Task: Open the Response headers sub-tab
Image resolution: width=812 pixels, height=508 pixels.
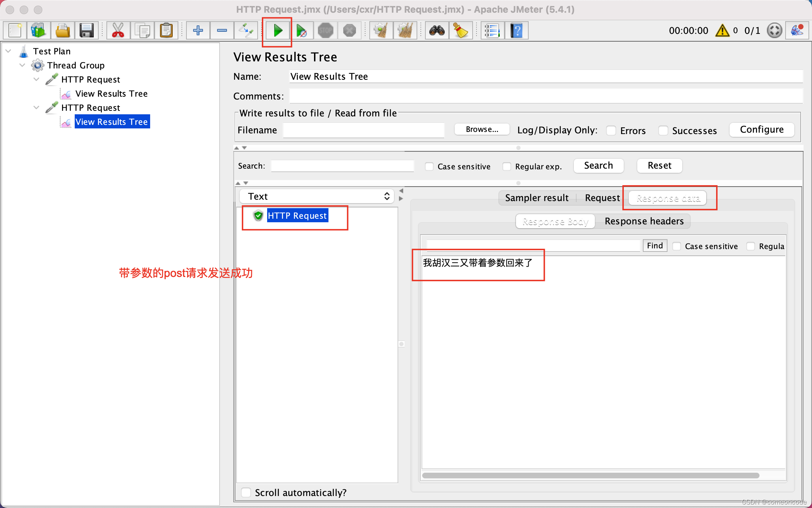Action: (x=644, y=221)
